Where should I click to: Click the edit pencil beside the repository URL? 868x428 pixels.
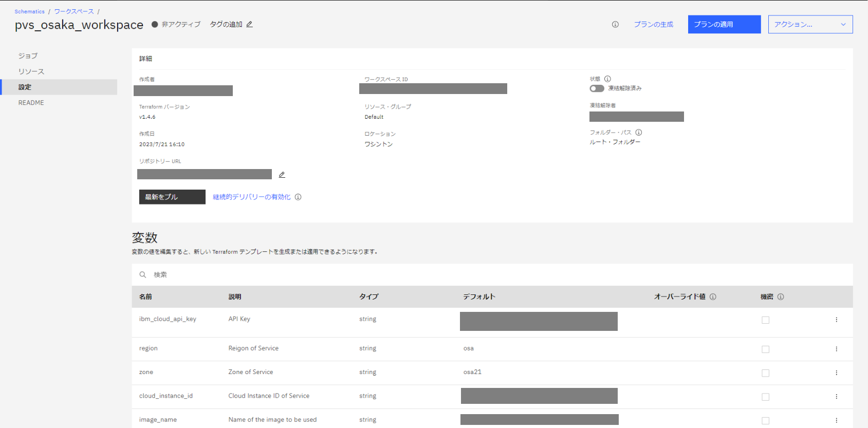pyautogui.click(x=282, y=175)
